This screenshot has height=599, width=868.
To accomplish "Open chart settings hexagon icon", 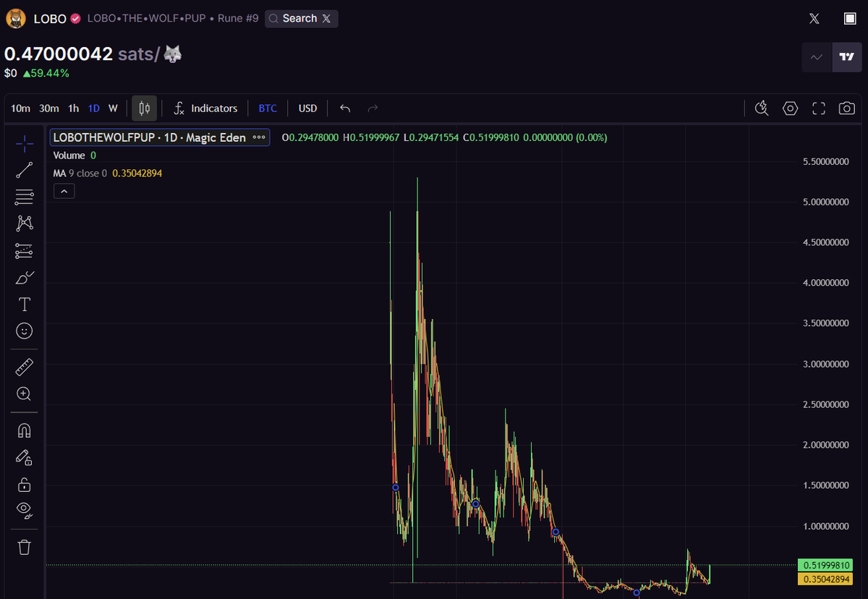I will (x=790, y=109).
